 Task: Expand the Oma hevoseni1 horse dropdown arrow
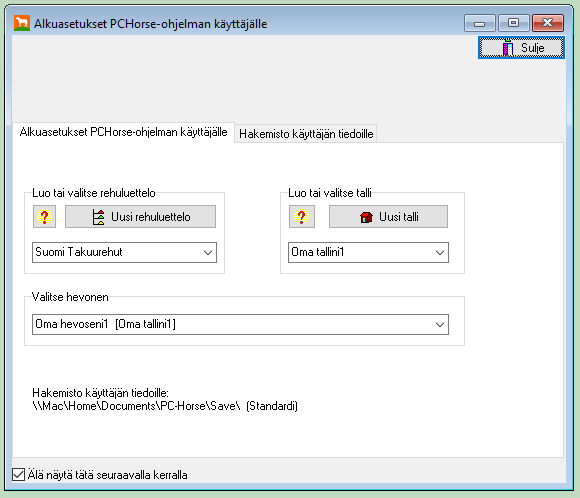tap(440, 325)
